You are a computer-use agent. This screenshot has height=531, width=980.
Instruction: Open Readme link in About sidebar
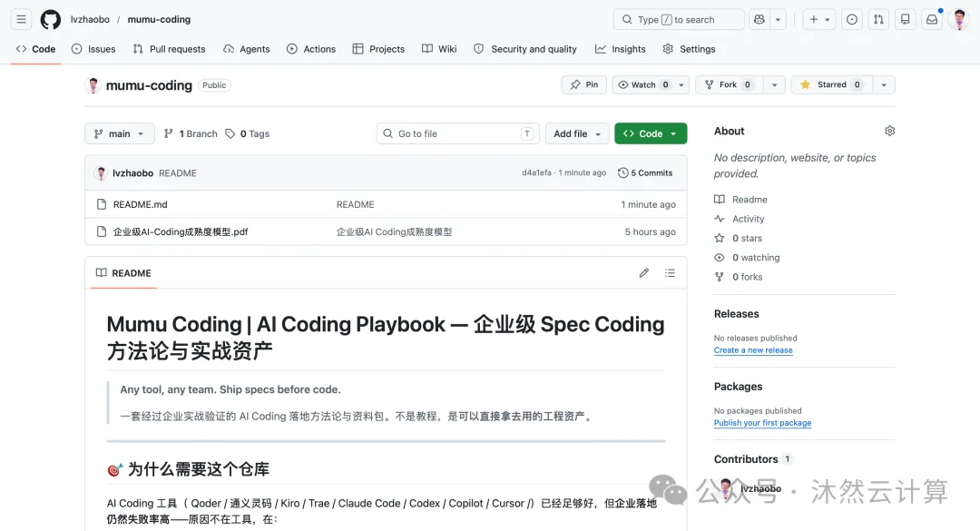[x=740, y=200]
